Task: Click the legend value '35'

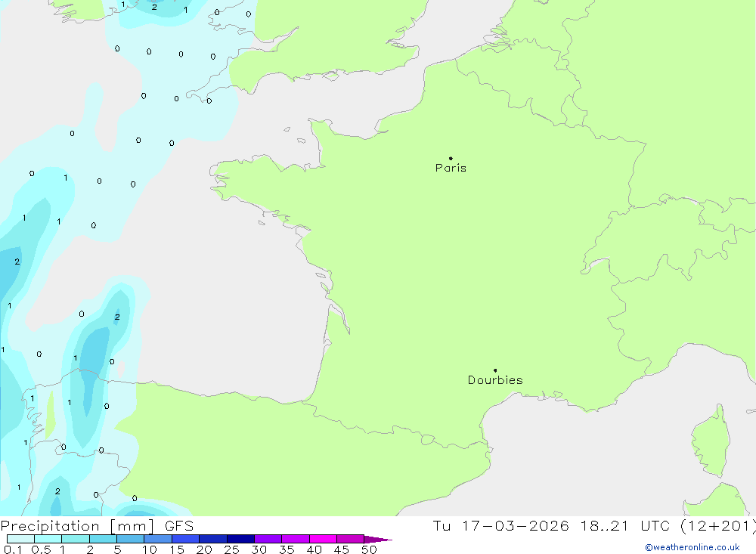Action: coord(287,549)
